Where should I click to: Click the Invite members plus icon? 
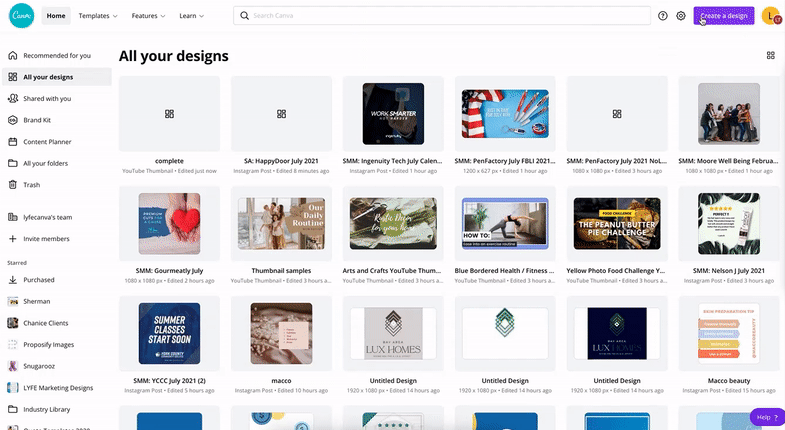(x=13, y=238)
